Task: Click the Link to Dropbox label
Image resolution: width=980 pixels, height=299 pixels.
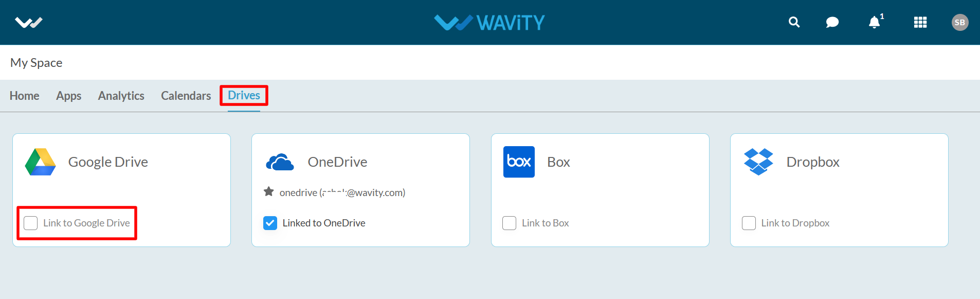Action: pos(795,223)
